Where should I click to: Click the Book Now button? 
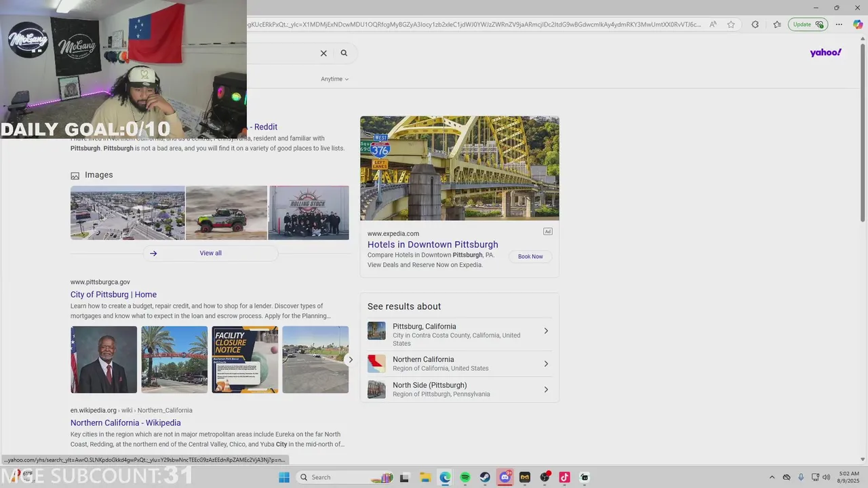click(530, 256)
